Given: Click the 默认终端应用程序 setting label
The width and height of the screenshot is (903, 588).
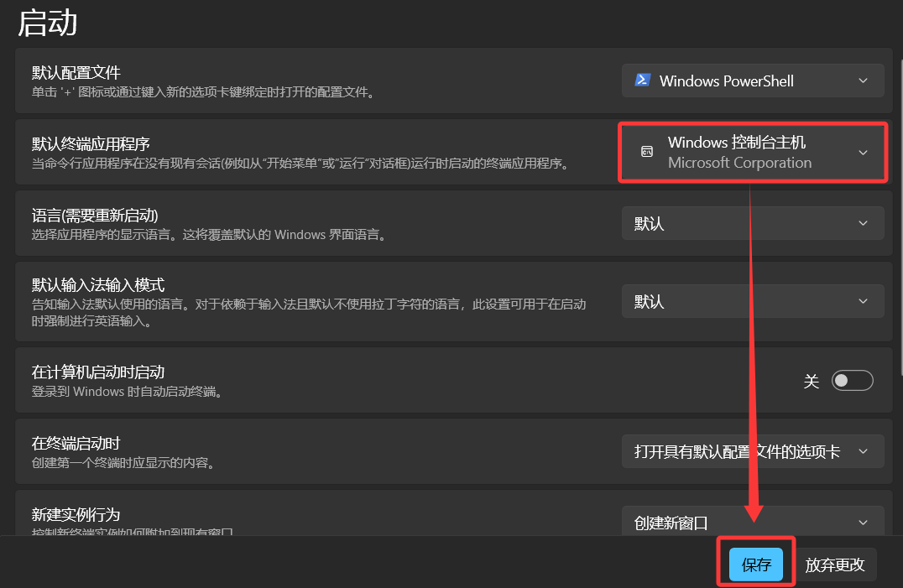Looking at the screenshot, I should pos(91,143).
